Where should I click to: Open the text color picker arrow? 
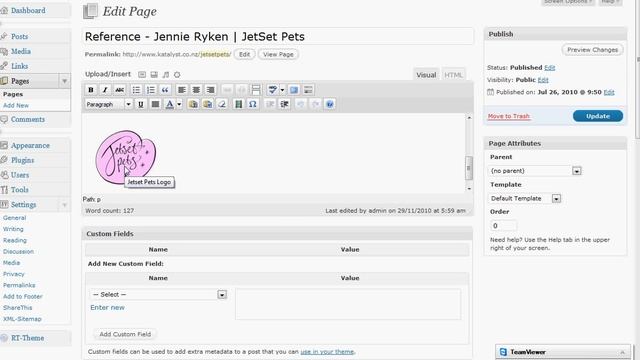[x=179, y=104]
